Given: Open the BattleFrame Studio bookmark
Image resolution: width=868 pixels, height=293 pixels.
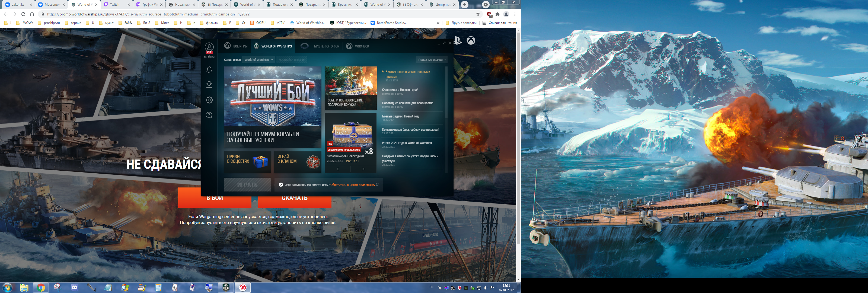Looking at the screenshot, I should 389,23.
